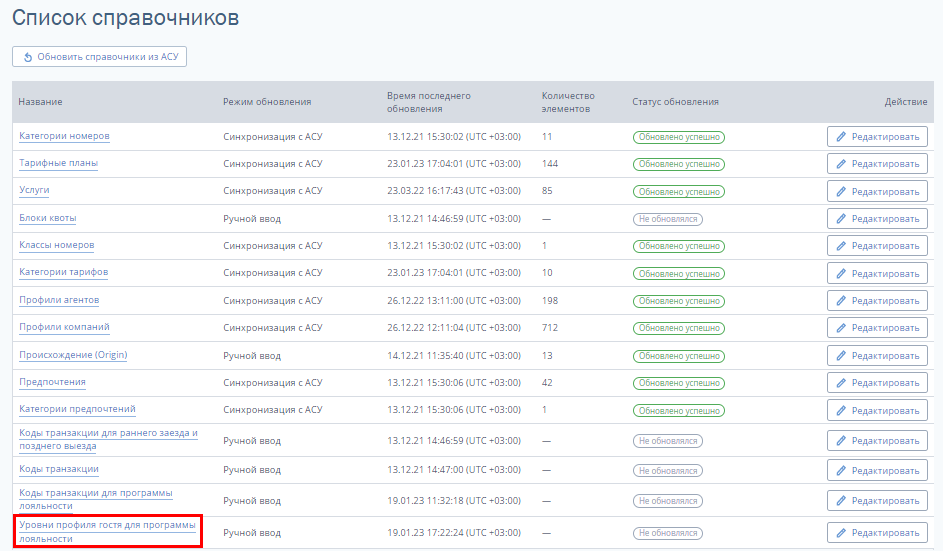Viewport: 943px width, 551px height.
Task: Click the Список справочников page heading
Action: point(126,17)
